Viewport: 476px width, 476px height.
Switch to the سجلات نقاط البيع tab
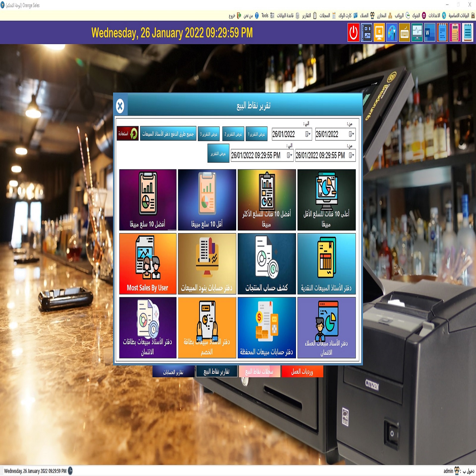[x=259, y=372]
